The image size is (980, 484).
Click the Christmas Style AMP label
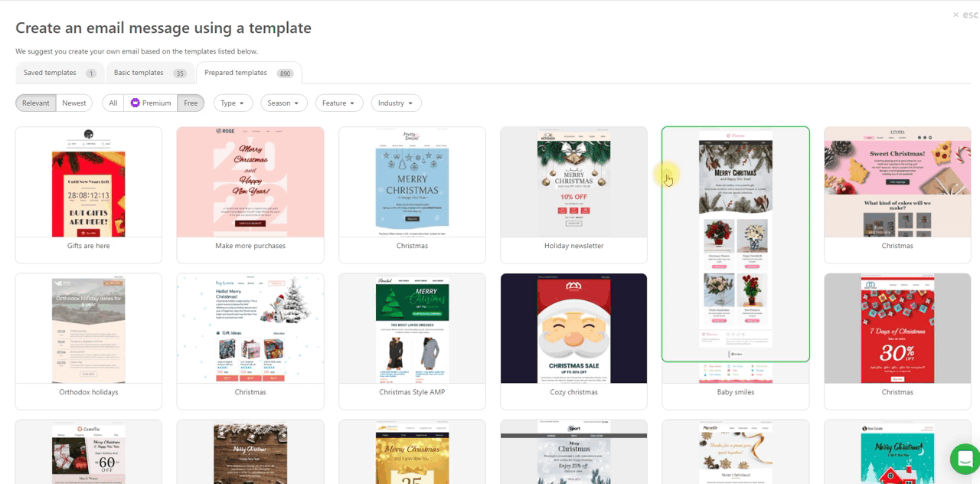click(x=412, y=392)
